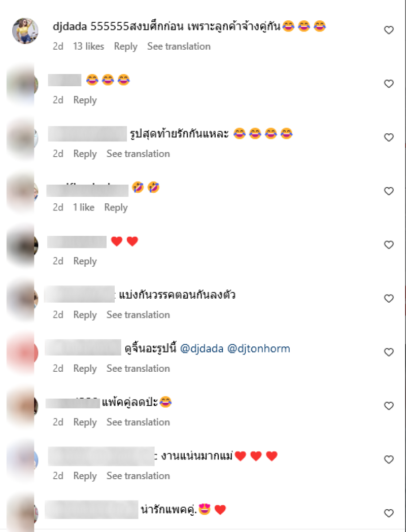Like the three laughing emojis comment
The width and height of the screenshot is (406, 532).
389,84
